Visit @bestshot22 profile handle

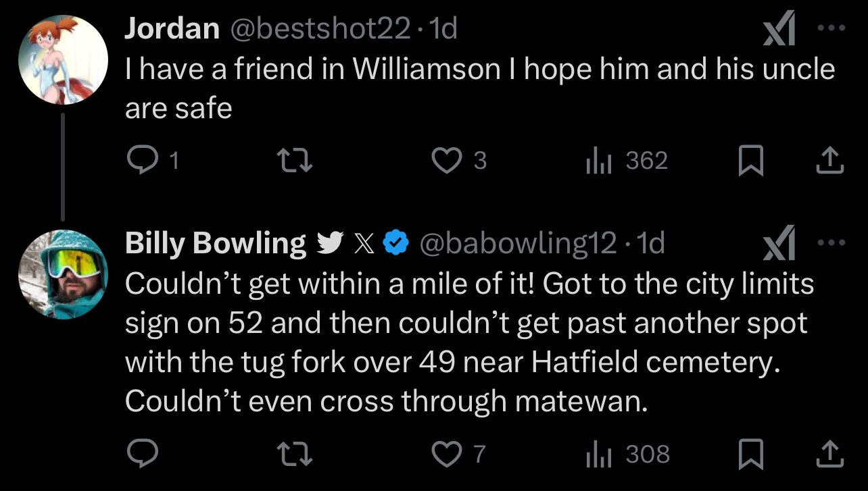(322, 28)
